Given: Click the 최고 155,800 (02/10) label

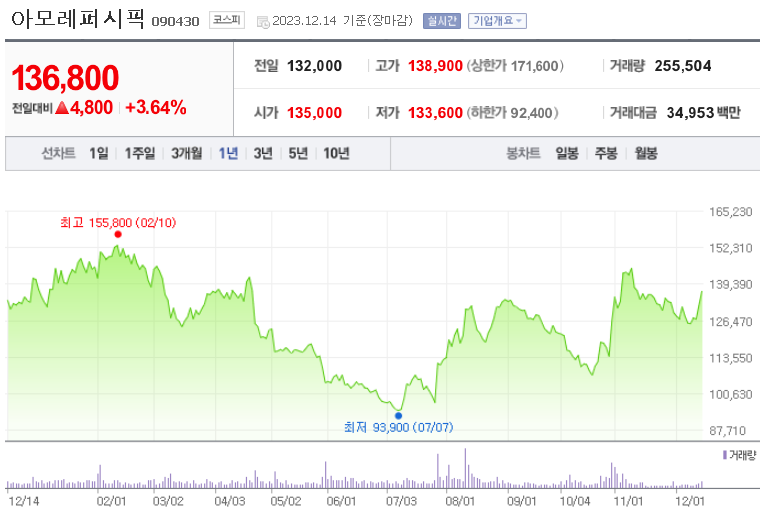Looking at the screenshot, I should pyautogui.click(x=118, y=223).
